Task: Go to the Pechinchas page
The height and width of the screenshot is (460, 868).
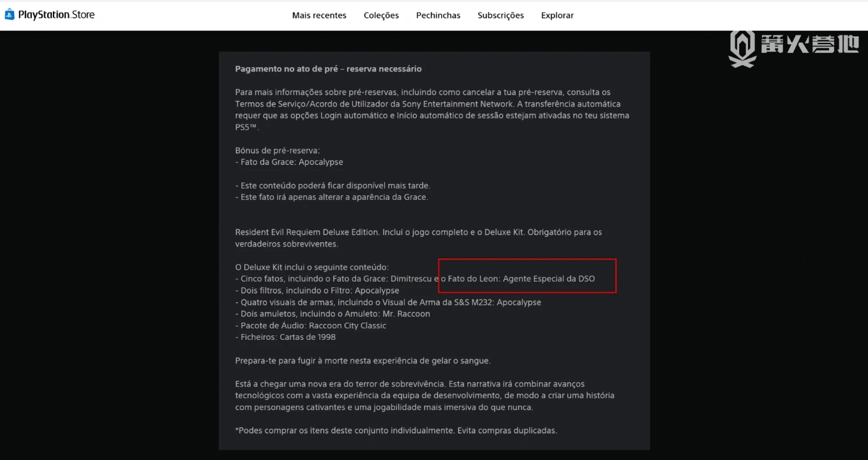Action: (438, 15)
